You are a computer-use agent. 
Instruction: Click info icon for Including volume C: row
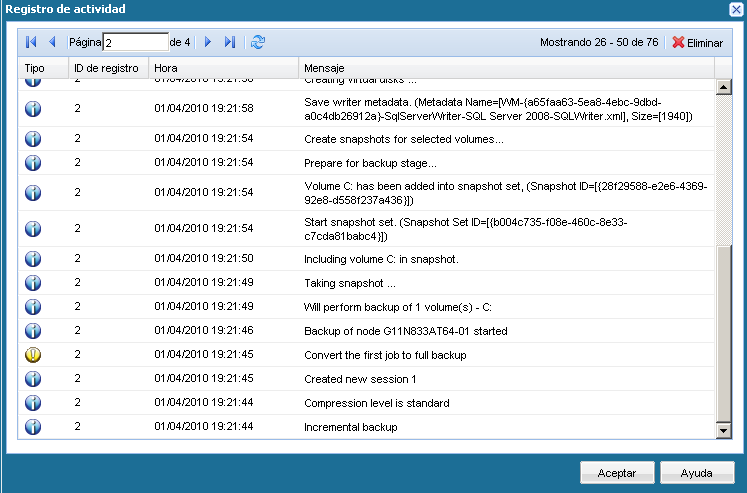[x=33, y=259]
